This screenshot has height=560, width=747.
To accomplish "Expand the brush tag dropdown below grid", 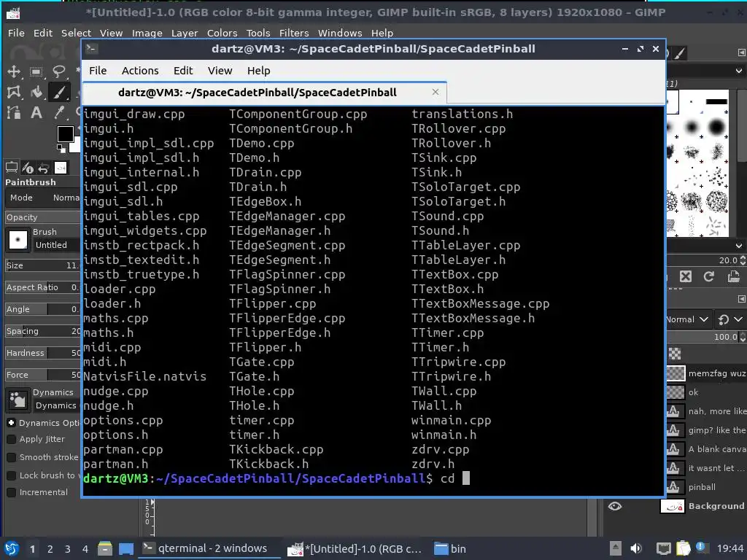I will click(738, 246).
